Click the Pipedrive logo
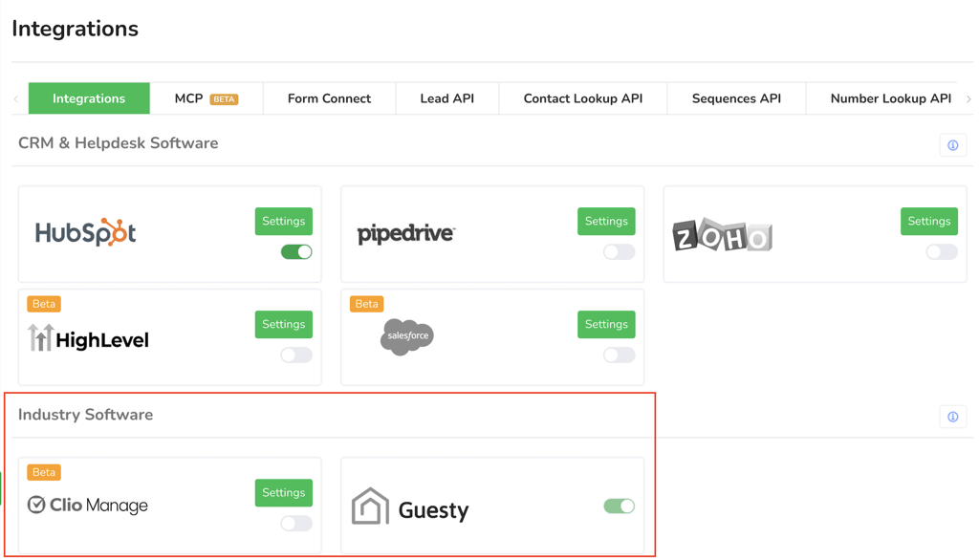This screenshot has height=560, width=979. pos(405,233)
